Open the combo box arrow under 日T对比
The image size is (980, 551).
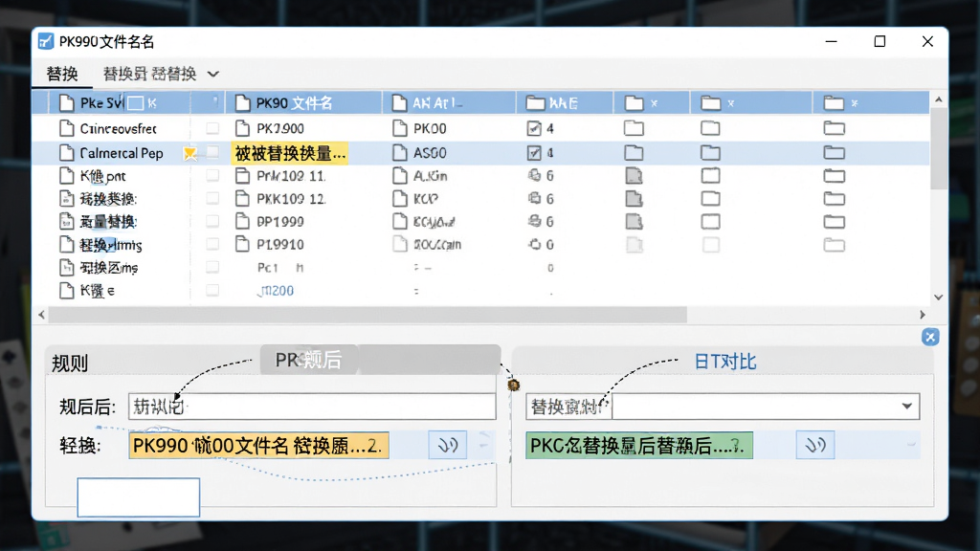click(907, 406)
